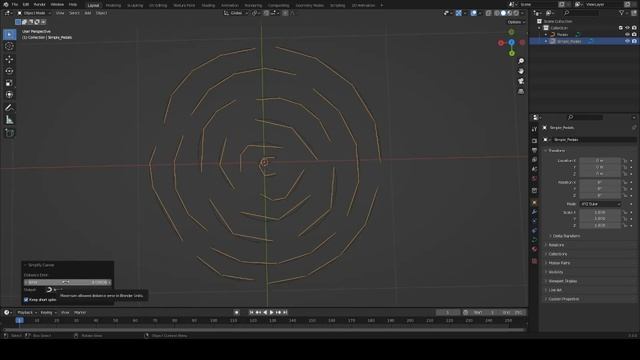Click the Play animation button
The width and height of the screenshot is (640, 360).
[x=271, y=312]
